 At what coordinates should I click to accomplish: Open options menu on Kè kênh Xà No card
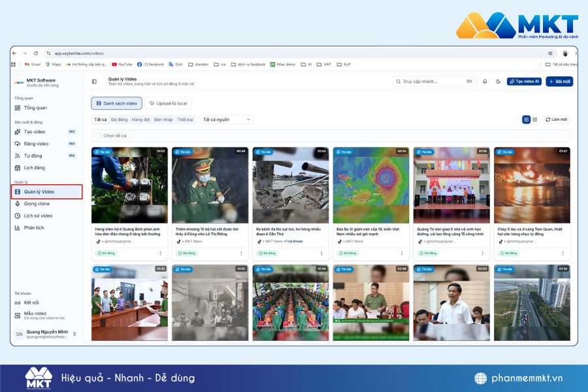[x=321, y=253]
